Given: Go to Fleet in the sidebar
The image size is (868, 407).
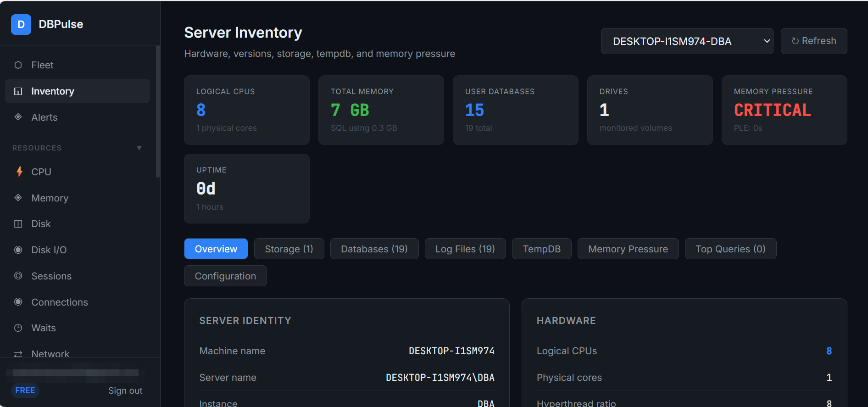Looking at the screenshot, I should tap(78, 65).
